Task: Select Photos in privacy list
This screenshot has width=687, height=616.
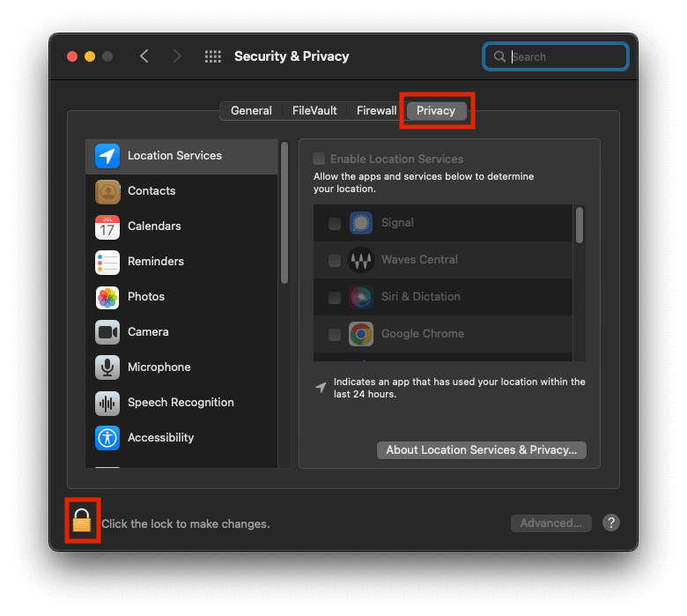Action: 145,297
